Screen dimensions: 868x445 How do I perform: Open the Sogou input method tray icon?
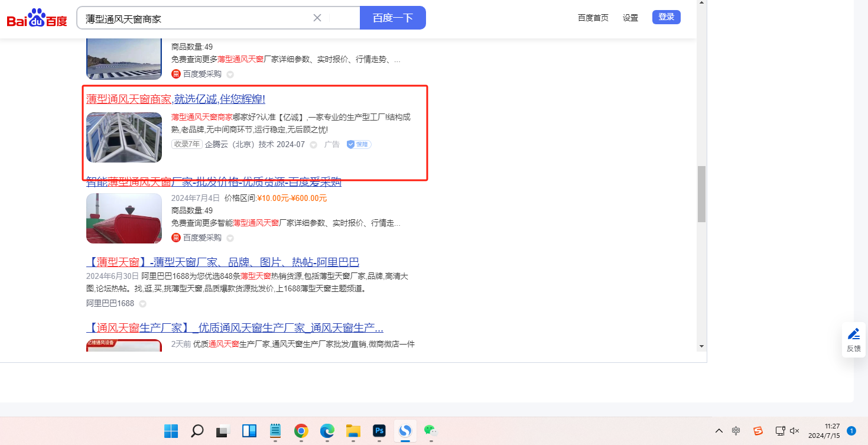758,431
